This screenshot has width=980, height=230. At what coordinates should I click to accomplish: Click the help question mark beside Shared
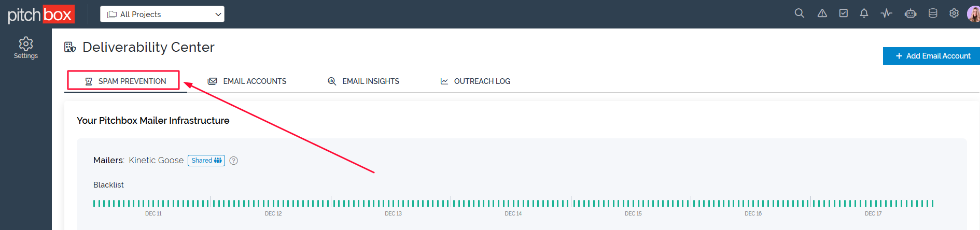click(234, 161)
